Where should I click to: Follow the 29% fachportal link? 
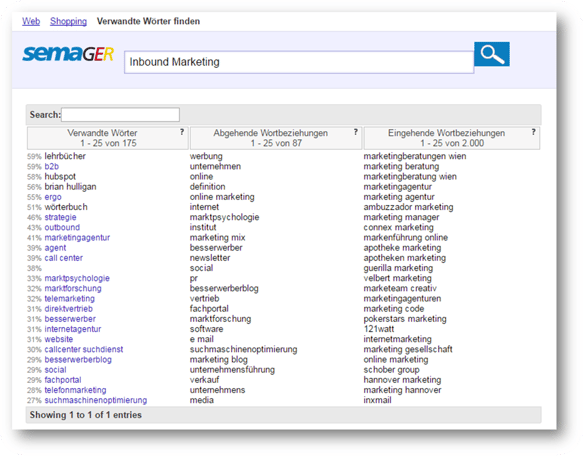point(63,380)
